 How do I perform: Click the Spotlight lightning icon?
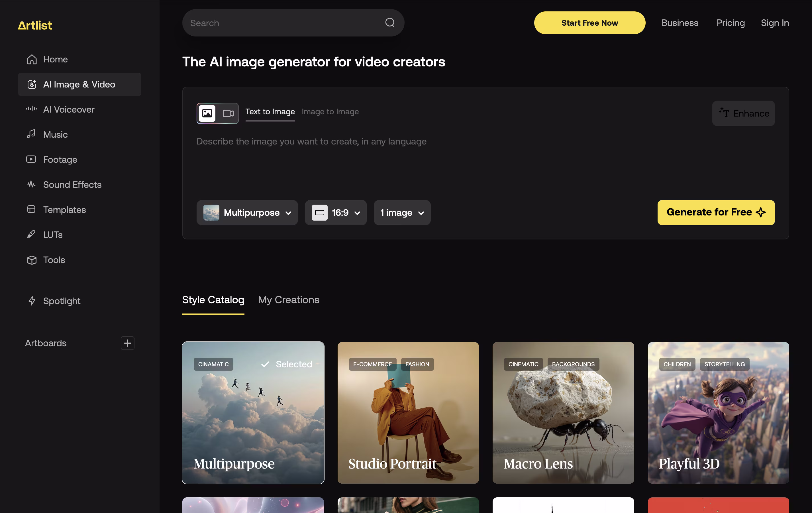tap(32, 301)
